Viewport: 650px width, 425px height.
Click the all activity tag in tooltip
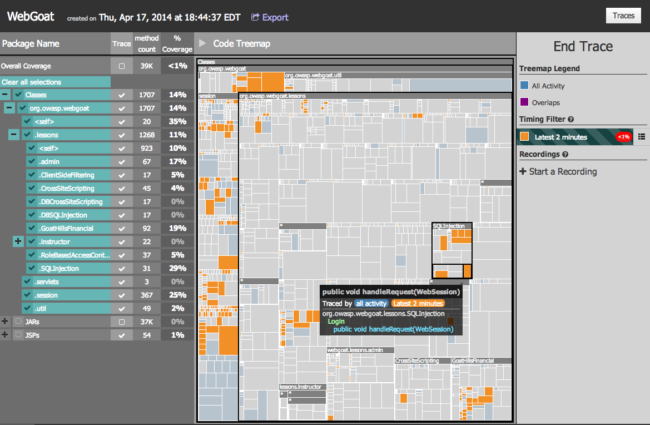[x=371, y=304]
